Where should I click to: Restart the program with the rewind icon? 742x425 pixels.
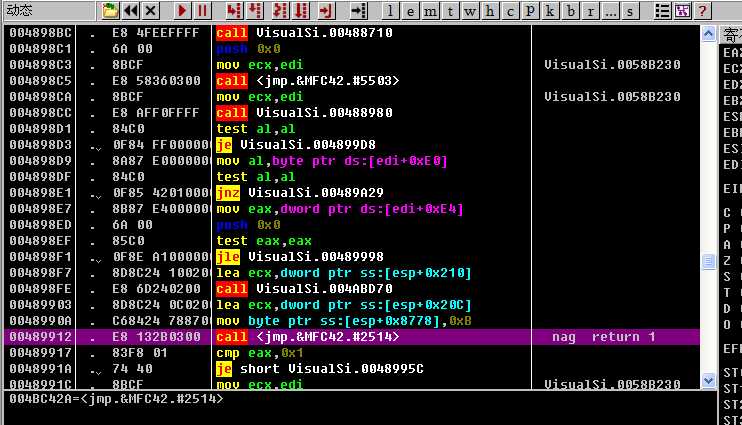coord(131,10)
